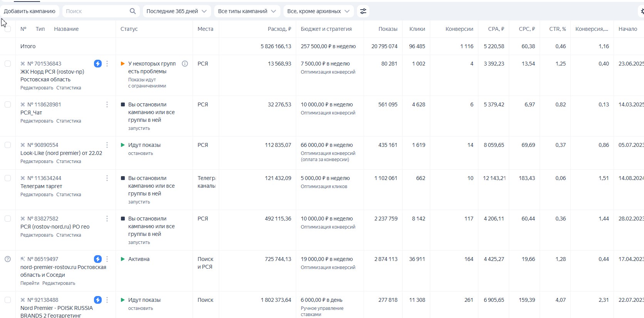Expand the Последние 365 дней period dropdown

[x=176, y=11]
